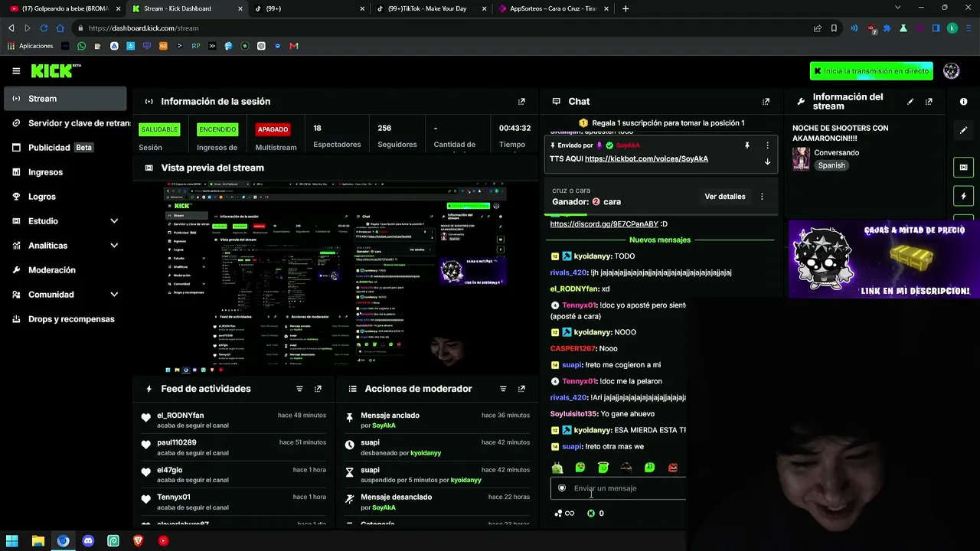
Task: Open the Brave browser from the taskbar
Action: pos(139,541)
